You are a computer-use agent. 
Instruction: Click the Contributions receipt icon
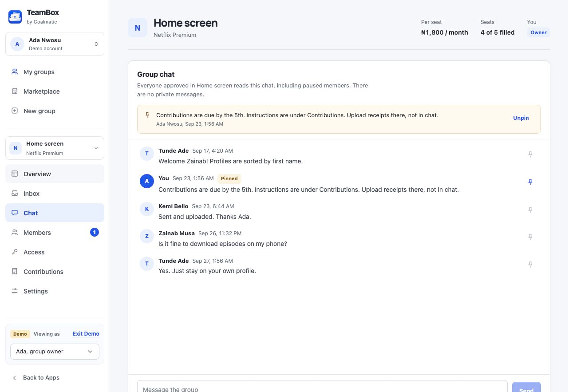coord(15,272)
